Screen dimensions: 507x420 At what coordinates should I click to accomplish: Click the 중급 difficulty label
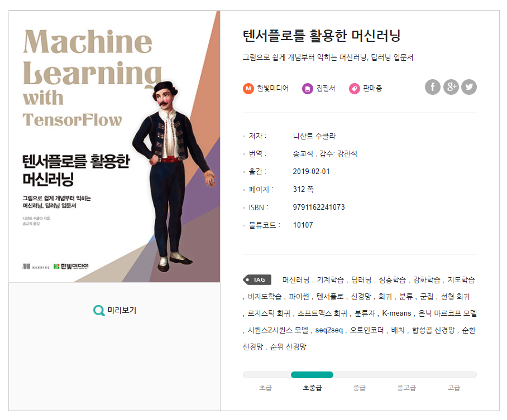click(x=359, y=388)
